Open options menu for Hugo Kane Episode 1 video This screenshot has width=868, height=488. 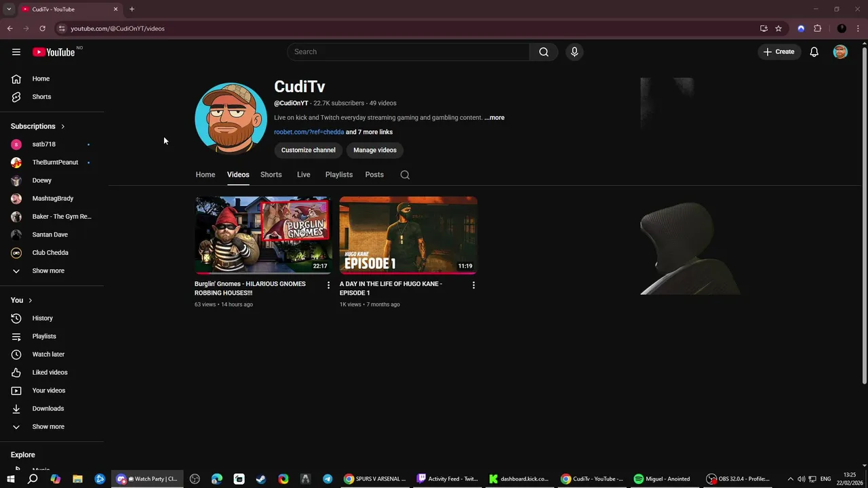pos(473,285)
